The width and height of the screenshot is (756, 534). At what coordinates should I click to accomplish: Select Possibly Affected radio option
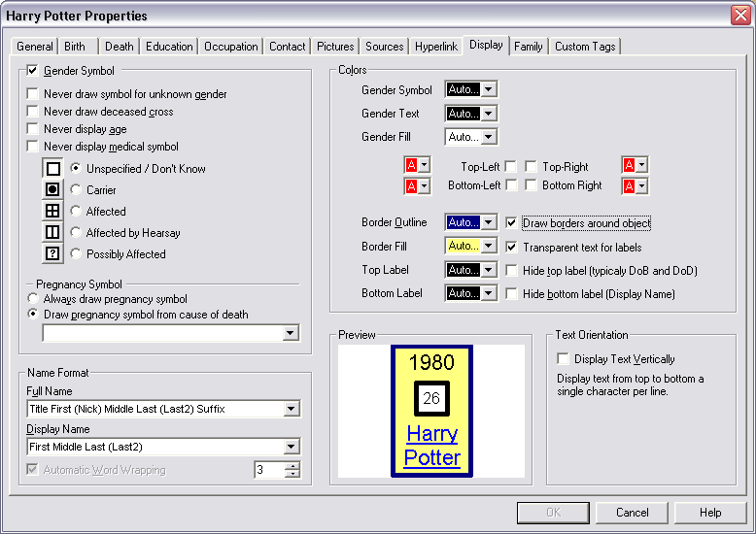tap(76, 253)
